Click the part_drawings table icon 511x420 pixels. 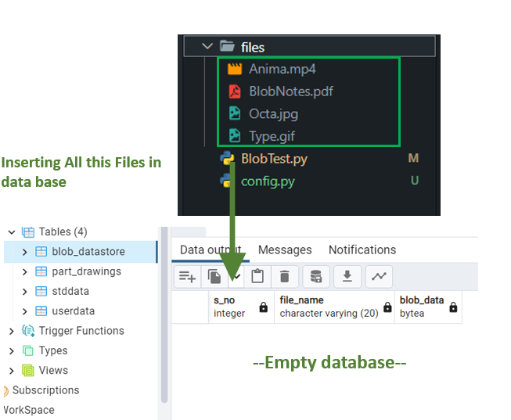41,271
